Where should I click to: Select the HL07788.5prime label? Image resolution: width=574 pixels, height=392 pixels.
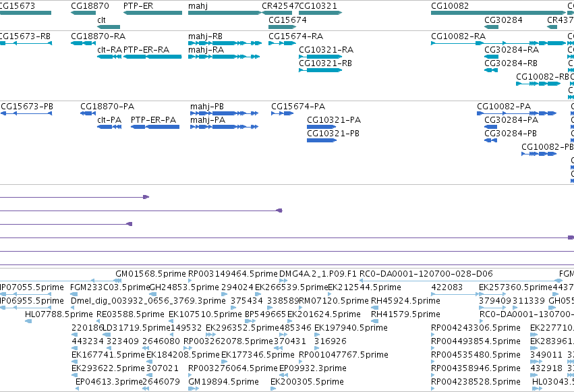(x=59, y=314)
